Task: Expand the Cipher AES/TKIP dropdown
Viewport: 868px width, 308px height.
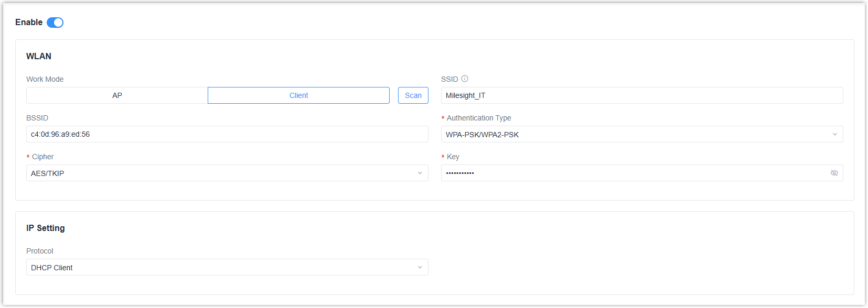Action: click(x=227, y=173)
